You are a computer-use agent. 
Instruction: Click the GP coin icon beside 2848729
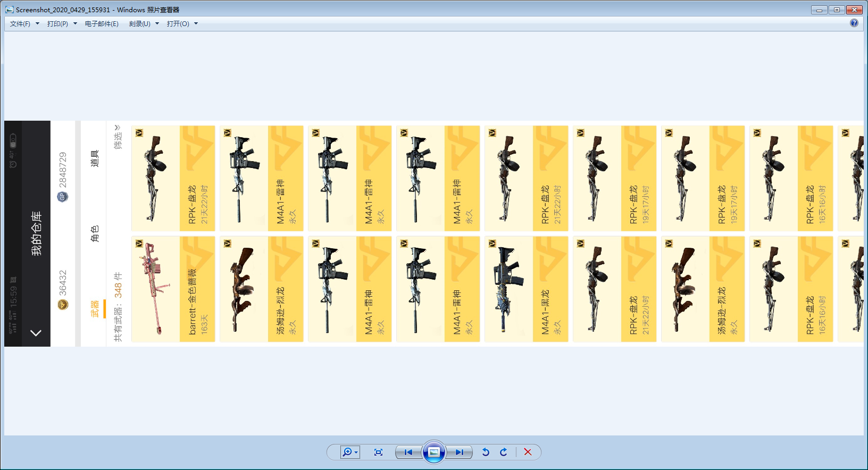(x=62, y=197)
